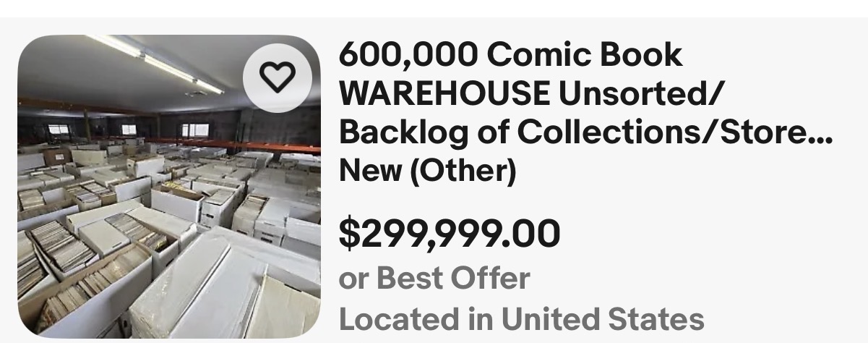Select the 'or Best Offer' text

point(434,278)
